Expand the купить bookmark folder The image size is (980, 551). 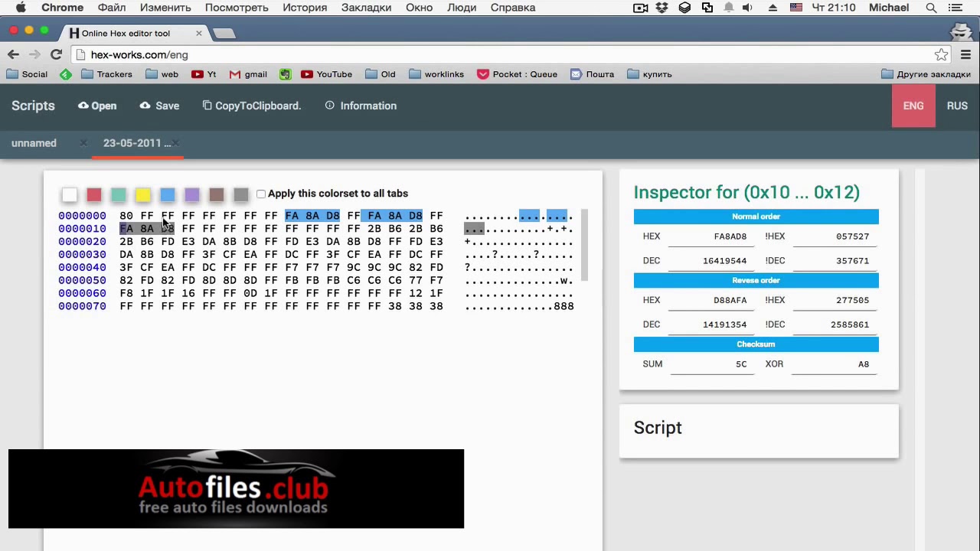649,74
